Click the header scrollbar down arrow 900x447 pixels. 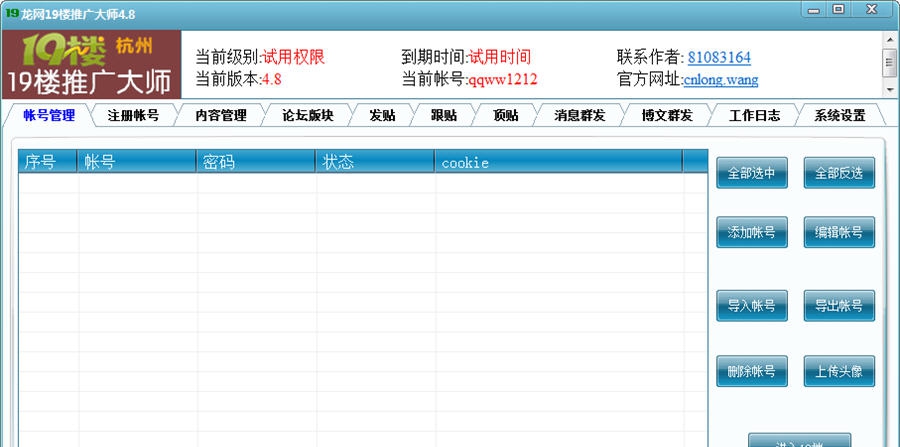click(890, 90)
